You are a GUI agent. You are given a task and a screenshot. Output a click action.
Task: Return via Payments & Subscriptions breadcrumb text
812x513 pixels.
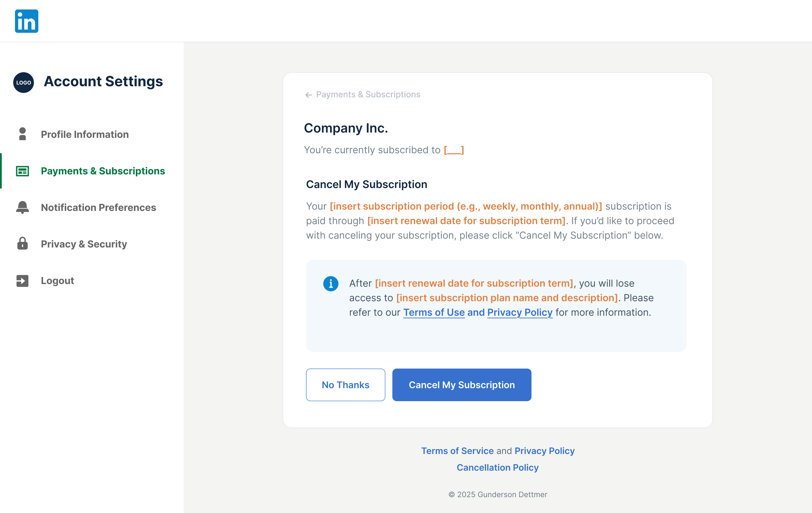pyautogui.click(x=368, y=94)
